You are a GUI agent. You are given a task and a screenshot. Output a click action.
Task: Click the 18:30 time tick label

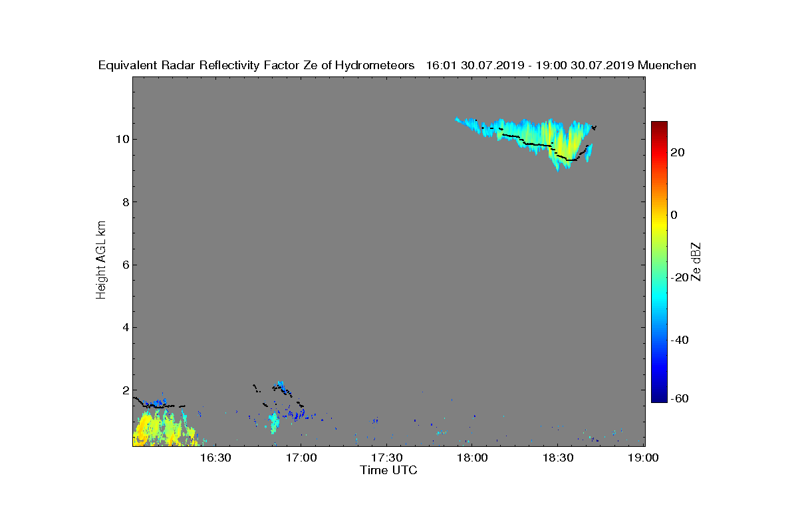point(558,458)
